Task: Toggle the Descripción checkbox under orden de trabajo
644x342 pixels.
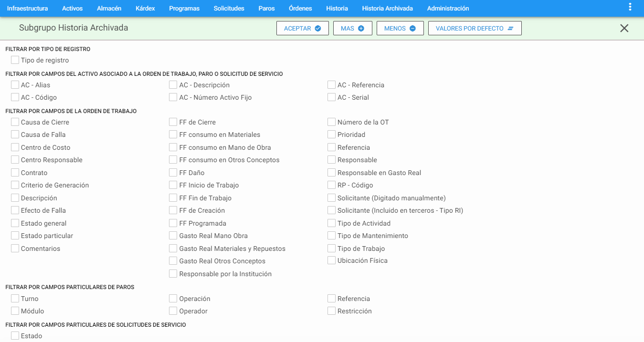Action: pyautogui.click(x=15, y=198)
